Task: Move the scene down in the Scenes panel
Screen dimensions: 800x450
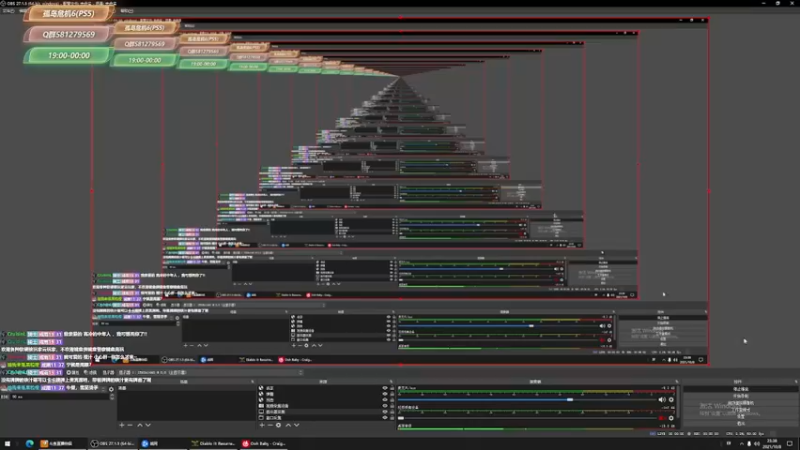Action: tap(148, 425)
